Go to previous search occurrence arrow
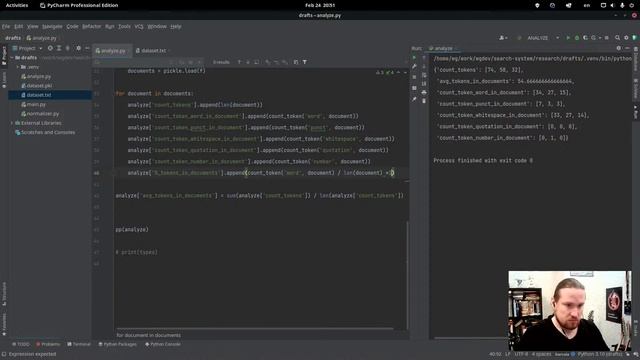640x360 pixels. [239, 62]
